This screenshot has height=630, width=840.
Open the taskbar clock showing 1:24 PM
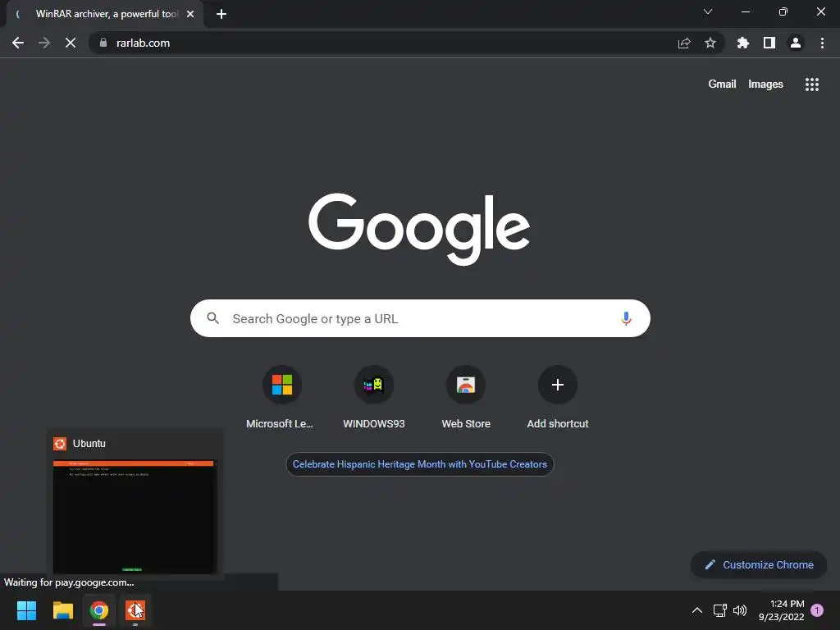(782, 610)
